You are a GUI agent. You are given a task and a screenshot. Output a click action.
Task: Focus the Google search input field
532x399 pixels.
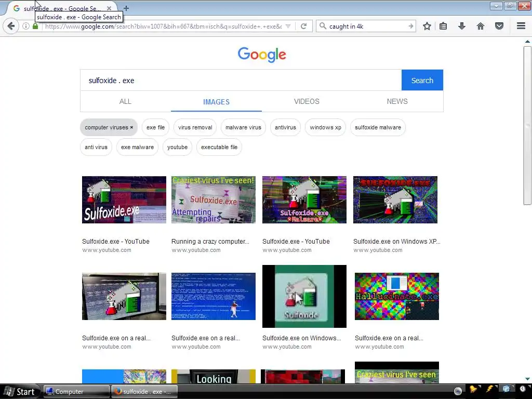click(x=241, y=80)
